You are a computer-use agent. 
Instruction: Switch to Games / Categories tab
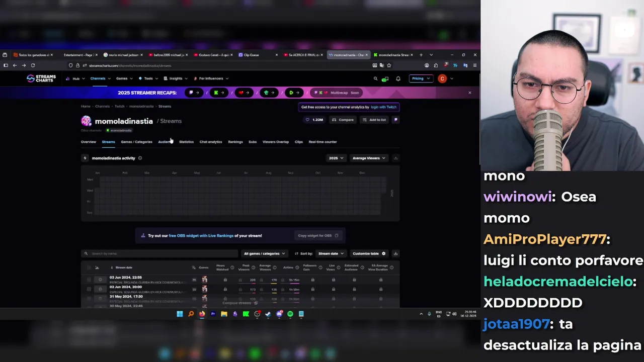tap(136, 142)
